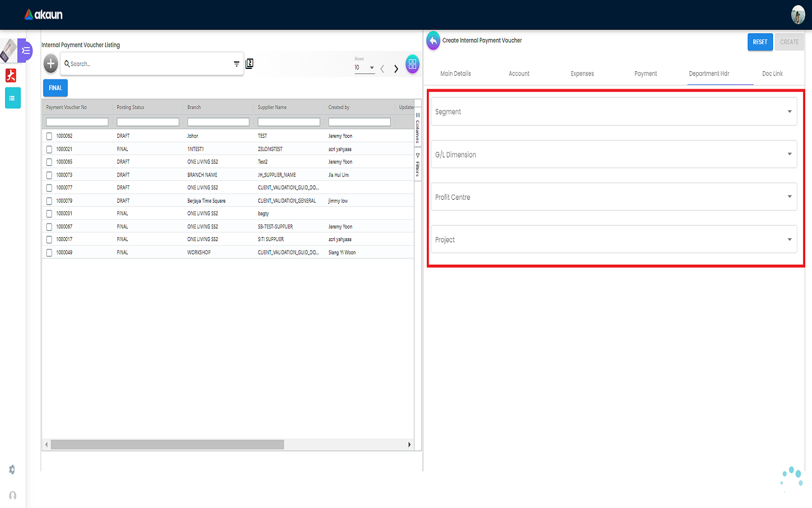This screenshot has height=508, width=812.
Task: Switch to the Main Details tab
Action: 456,74
